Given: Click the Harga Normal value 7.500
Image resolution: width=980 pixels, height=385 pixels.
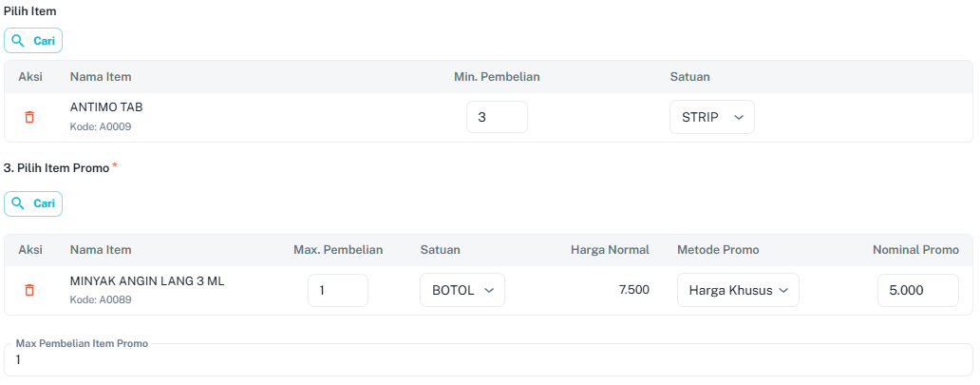Looking at the screenshot, I should point(633,290).
